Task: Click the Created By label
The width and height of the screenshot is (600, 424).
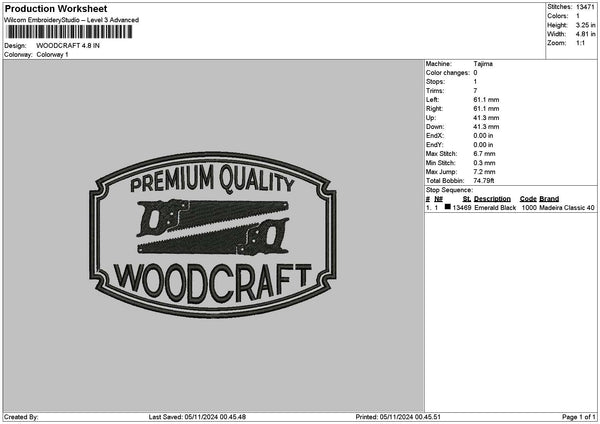Action: [x=21, y=417]
